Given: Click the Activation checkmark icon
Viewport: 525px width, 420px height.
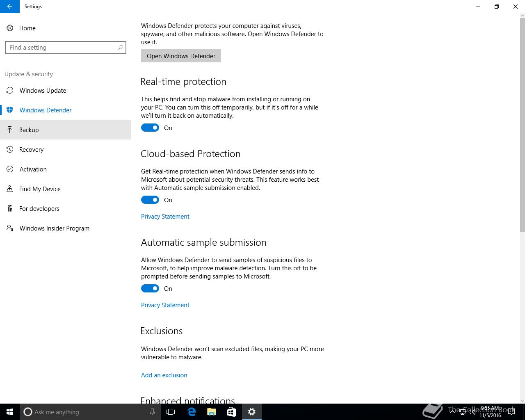Looking at the screenshot, I should 10,169.
